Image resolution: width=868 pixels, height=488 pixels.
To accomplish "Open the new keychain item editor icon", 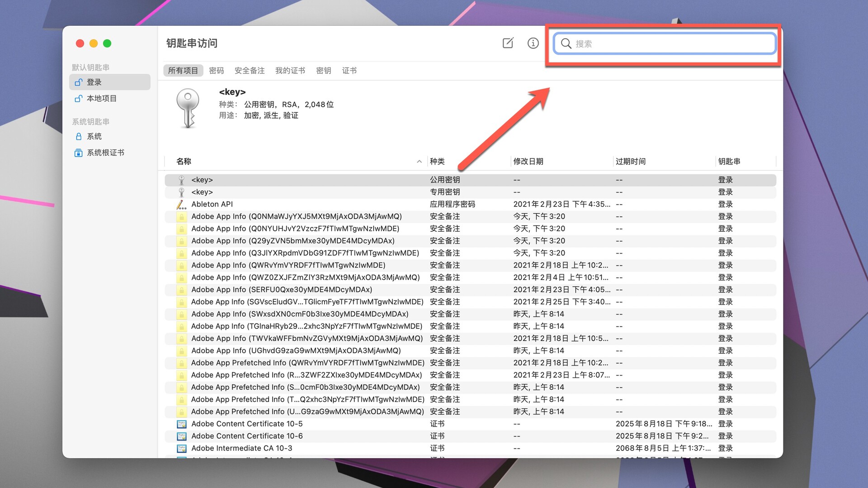I will click(508, 43).
